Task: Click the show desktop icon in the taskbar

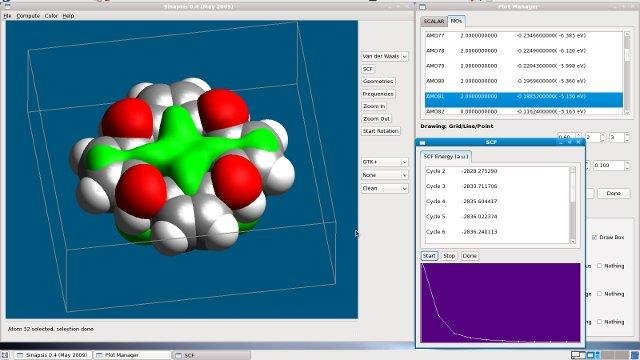Action: pyautogui.click(x=4, y=355)
